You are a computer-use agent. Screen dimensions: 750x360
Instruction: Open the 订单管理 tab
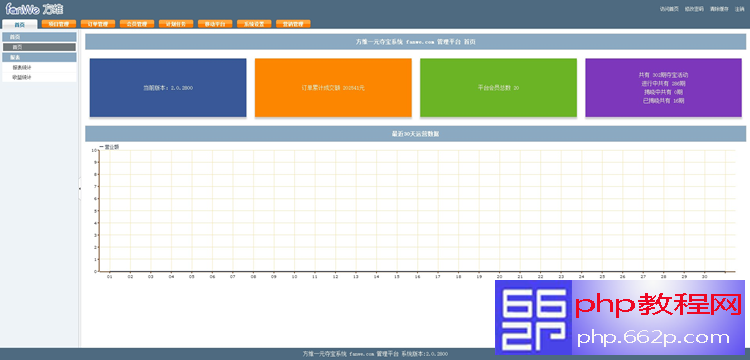click(x=98, y=24)
